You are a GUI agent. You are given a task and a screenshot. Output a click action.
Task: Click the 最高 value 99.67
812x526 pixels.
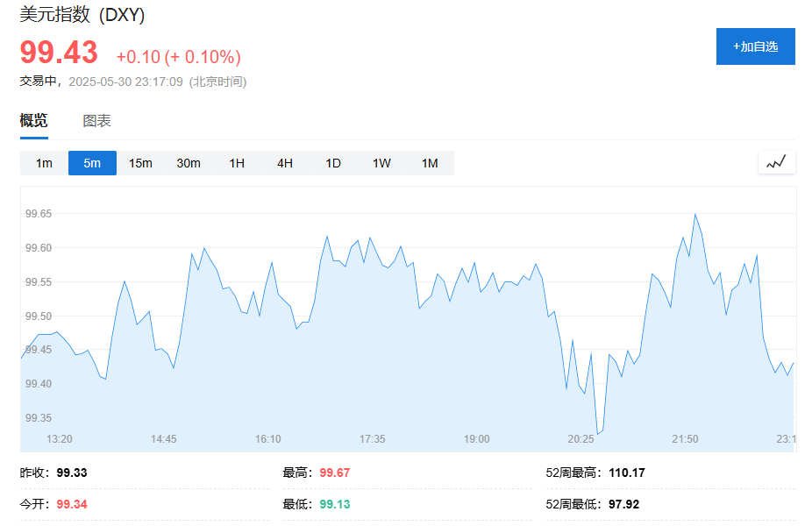point(334,473)
